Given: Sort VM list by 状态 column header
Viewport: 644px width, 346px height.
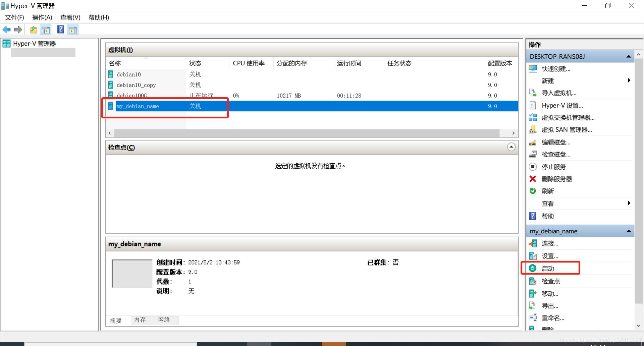Looking at the screenshot, I should pos(208,63).
